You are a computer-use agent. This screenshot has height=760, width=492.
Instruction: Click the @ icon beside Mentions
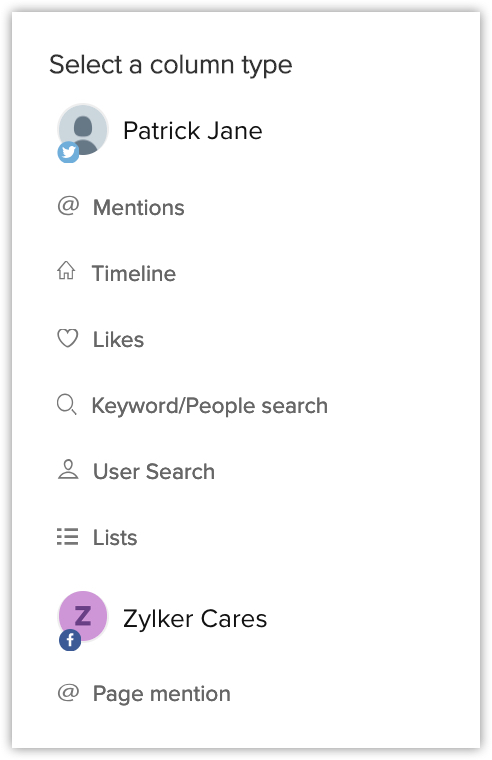click(x=68, y=206)
